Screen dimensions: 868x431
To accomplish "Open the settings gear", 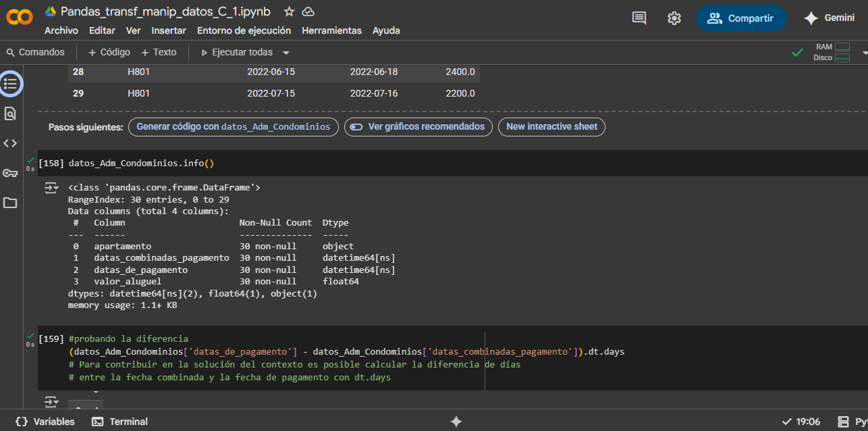I will click(674, 18).
